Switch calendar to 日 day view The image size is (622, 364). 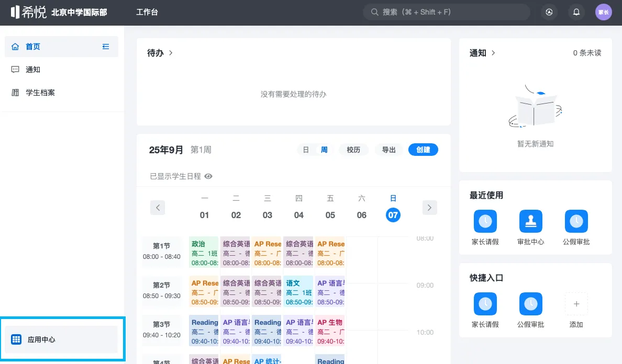coord(305,150)
